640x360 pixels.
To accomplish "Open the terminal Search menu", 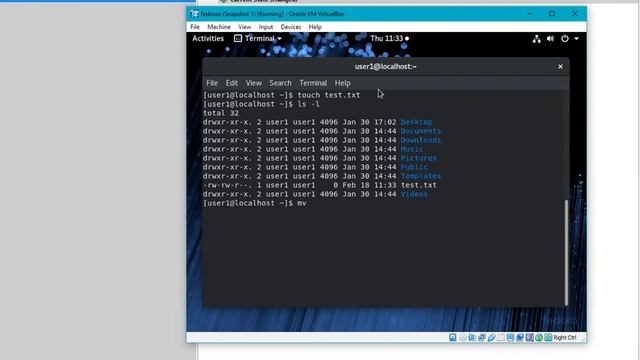I will click(280, 83).
